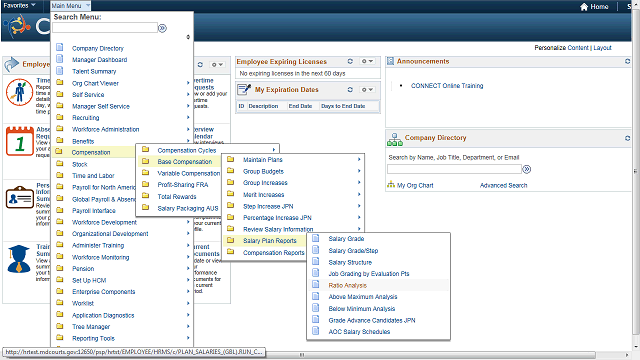
Task: Open Employee Expiring Licenses settings gear dropdown
Action: [x=367, y=61]
